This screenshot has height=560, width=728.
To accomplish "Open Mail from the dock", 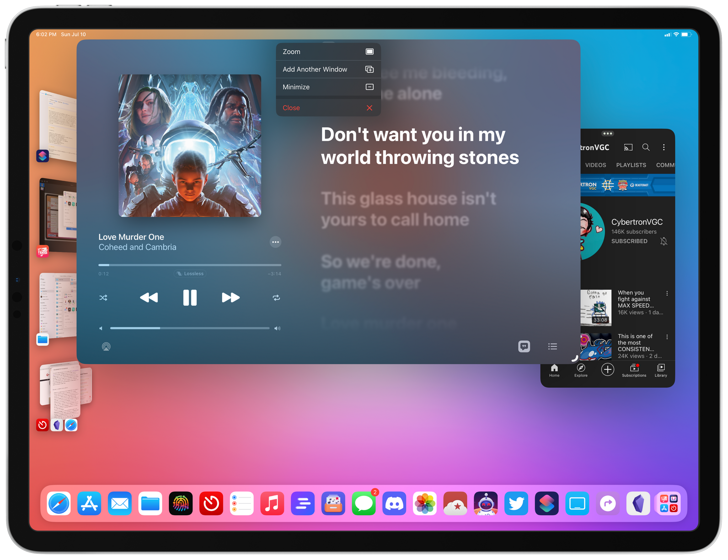I will pos(120,503).
